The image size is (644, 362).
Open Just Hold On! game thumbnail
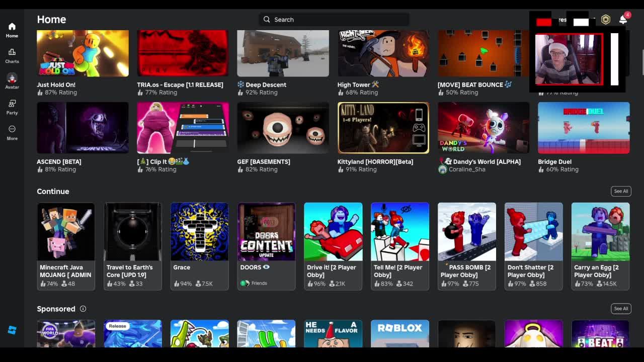pyautogui.click(x=83, y=53)
